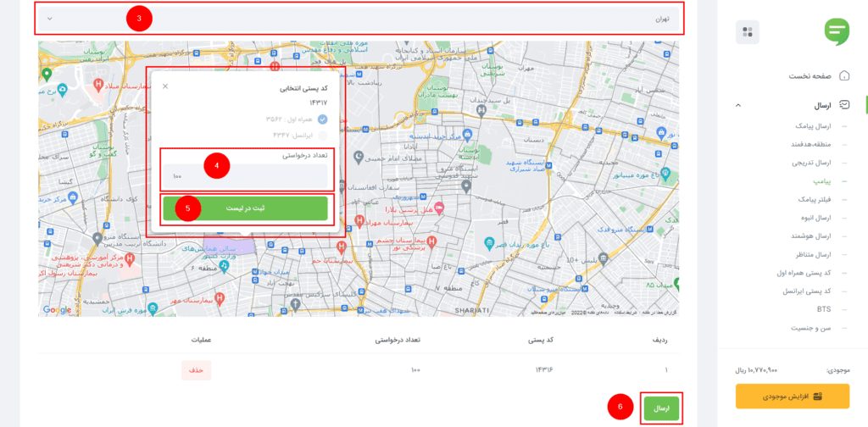The image size is (868, 427).
Task: Click the green chat-bubble logo
Action: [837, 31]
